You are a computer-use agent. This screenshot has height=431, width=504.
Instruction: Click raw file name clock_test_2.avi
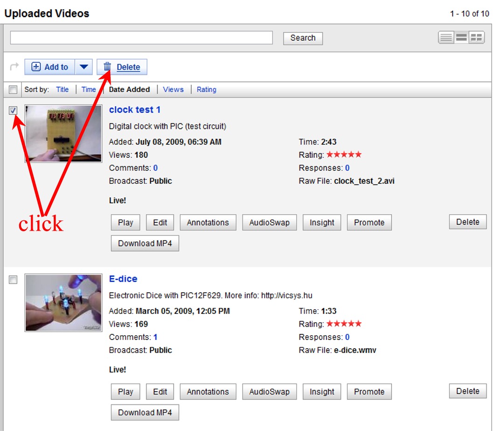364,181
